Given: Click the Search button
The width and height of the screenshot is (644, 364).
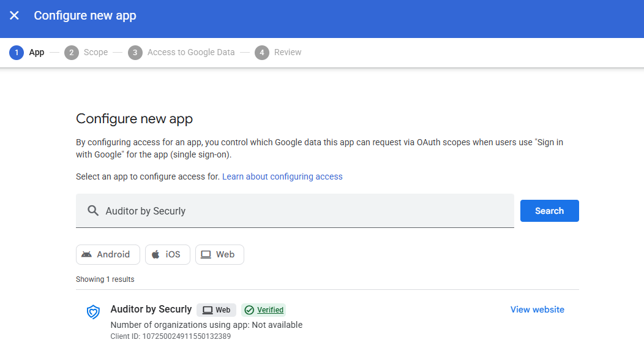Looking at the screenshot, I should tap(550, 211).
